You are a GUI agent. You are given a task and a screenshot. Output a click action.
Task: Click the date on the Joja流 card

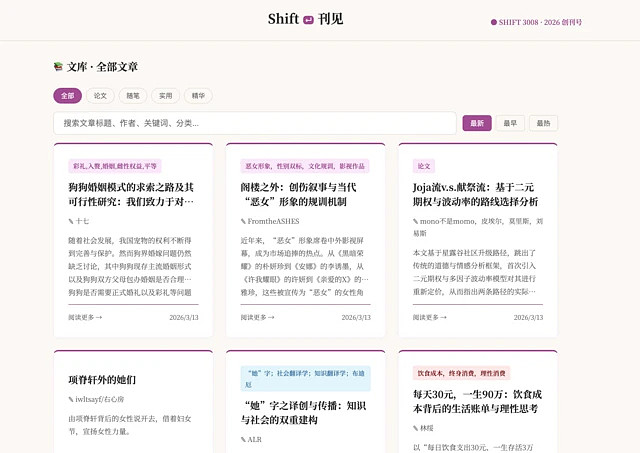click(528, 317)
